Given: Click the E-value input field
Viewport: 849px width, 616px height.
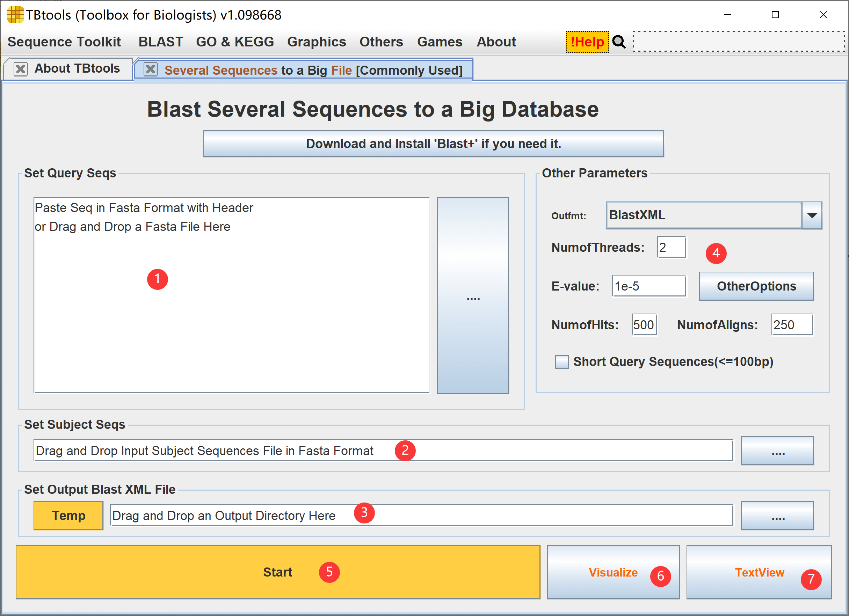Looking at the screenshot, I should (649, 286).
